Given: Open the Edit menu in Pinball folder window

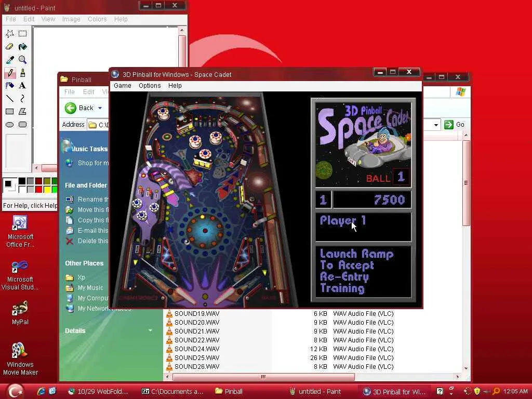Looking at the screenshot, I should (x=88, y=91).
